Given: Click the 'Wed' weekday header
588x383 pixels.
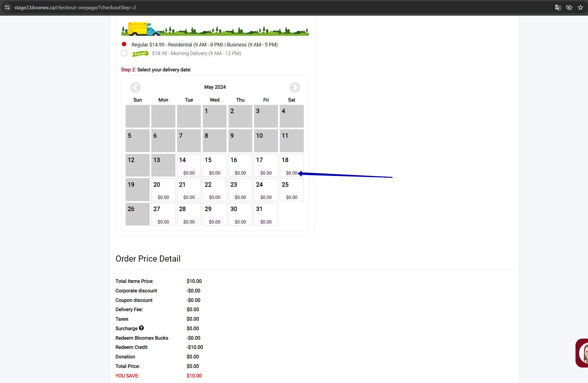Looking at the screenshot, I should (215, 100).
